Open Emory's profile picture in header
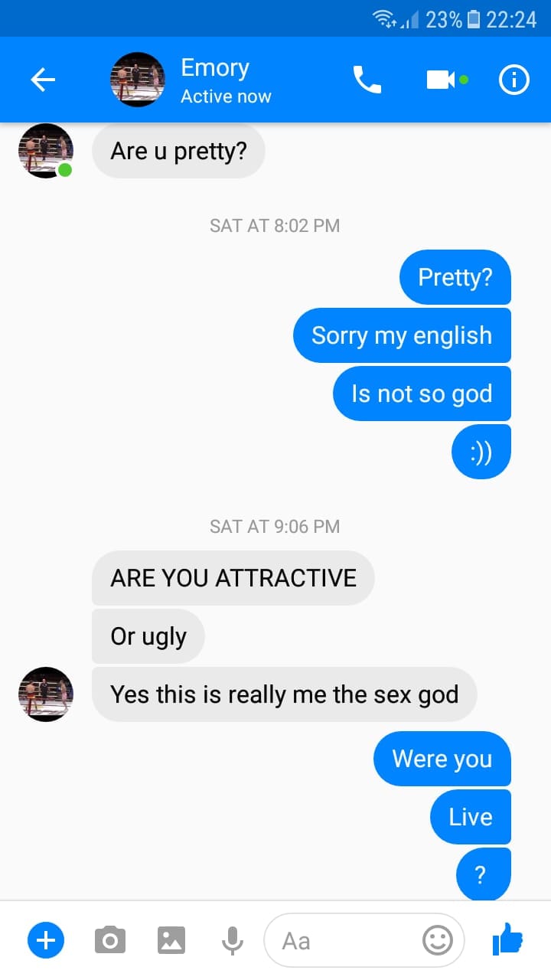Screen dimensions: 551x980 tap(138, 80)
